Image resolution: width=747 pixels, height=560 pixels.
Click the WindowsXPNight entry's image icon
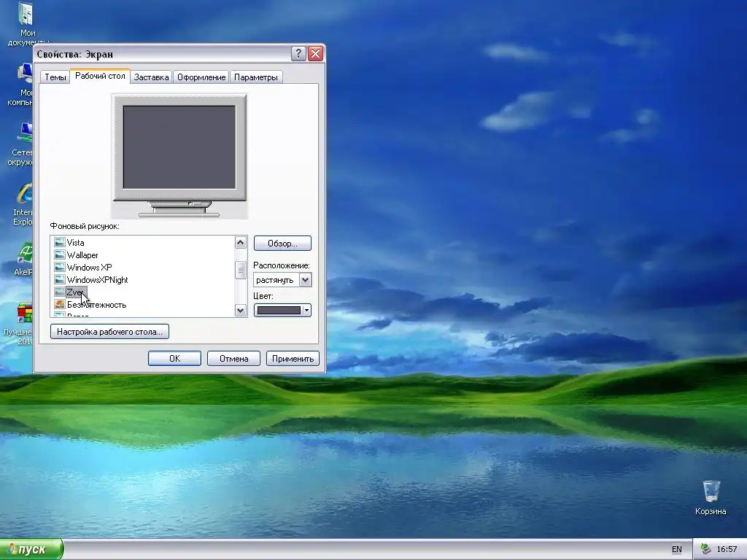pyautogui.click(x=60, y=279)
